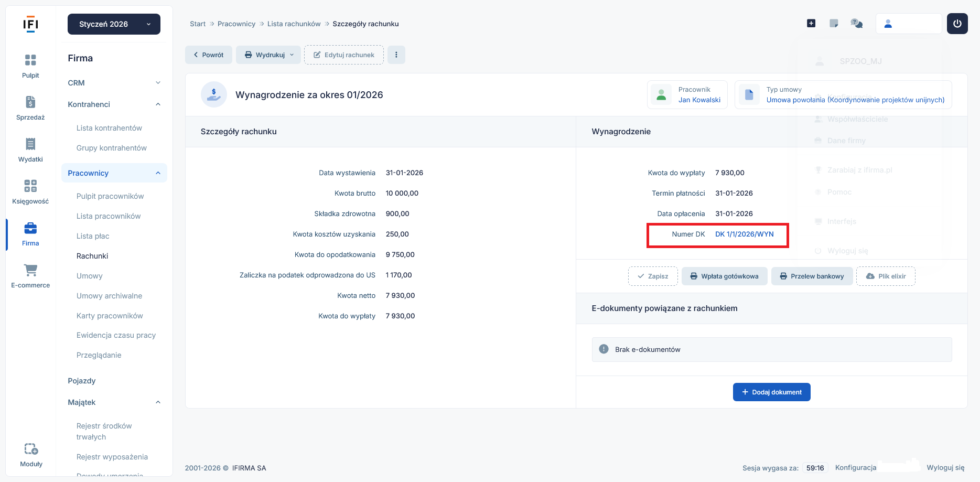The image size is (980, 482).
Task: Open the chat messages icon
Action: 857,24
